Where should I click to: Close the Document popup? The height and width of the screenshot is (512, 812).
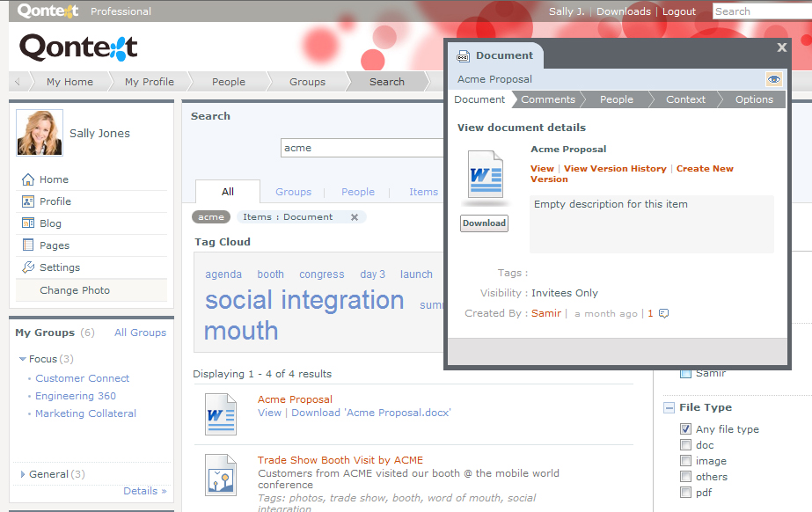(x=782, y=48)
